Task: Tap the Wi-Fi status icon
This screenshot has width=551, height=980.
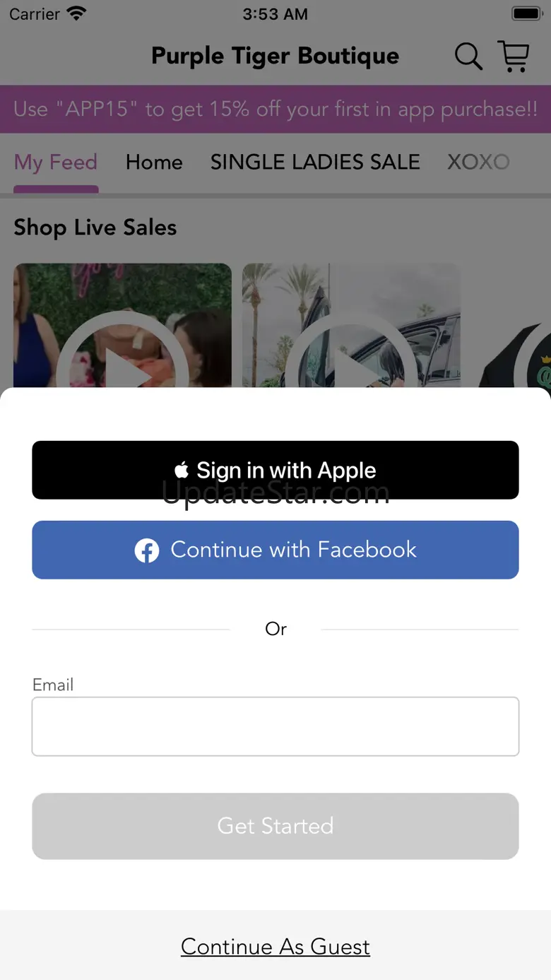Action: point(76,13)
